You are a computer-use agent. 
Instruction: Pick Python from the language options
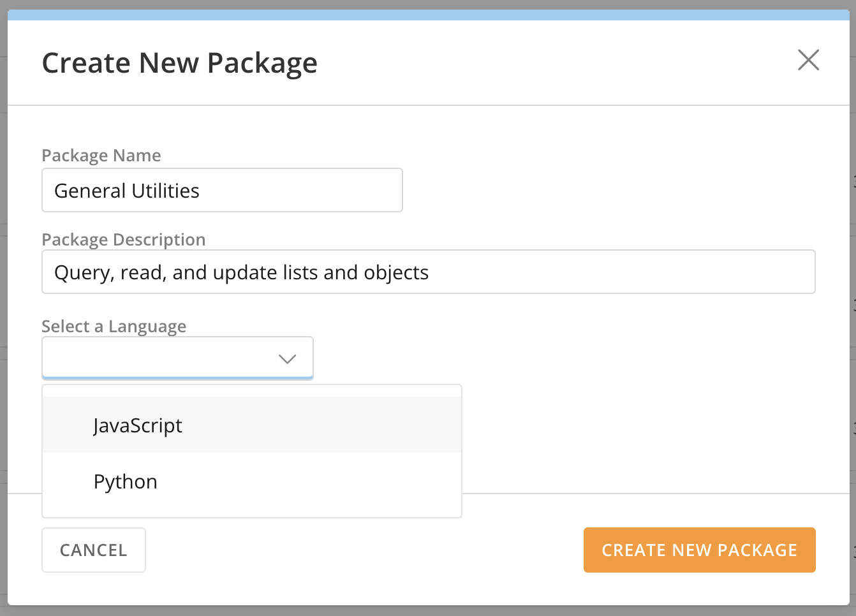point(126,481)
